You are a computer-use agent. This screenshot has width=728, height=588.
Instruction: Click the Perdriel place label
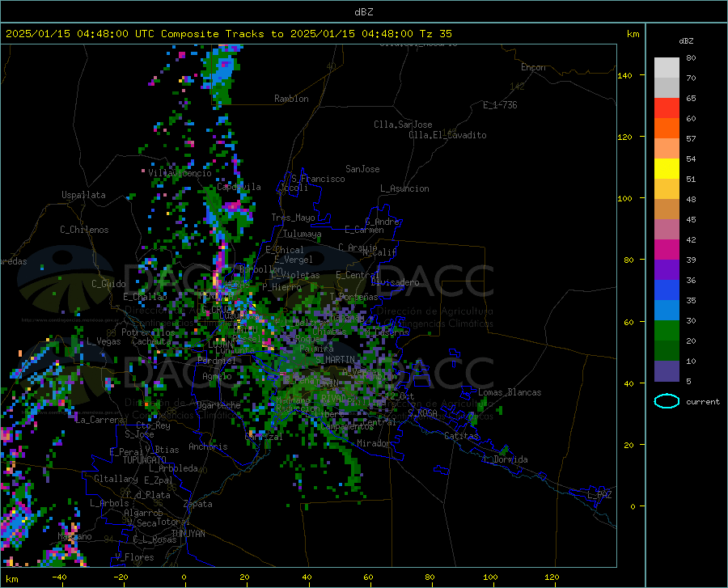click(217, 360)
